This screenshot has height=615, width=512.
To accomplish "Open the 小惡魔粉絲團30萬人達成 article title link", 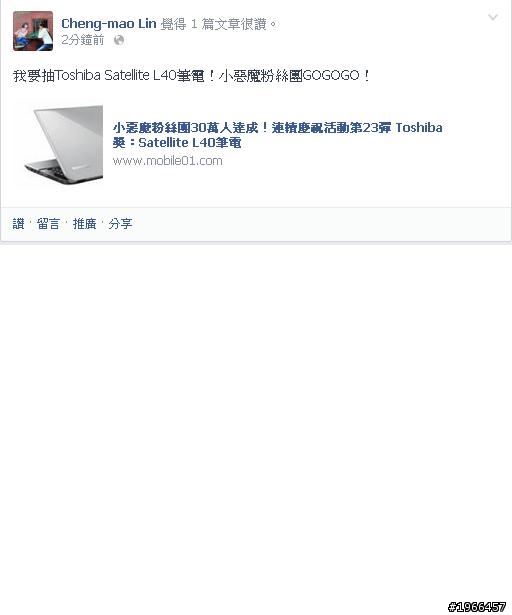I will 277,135.
